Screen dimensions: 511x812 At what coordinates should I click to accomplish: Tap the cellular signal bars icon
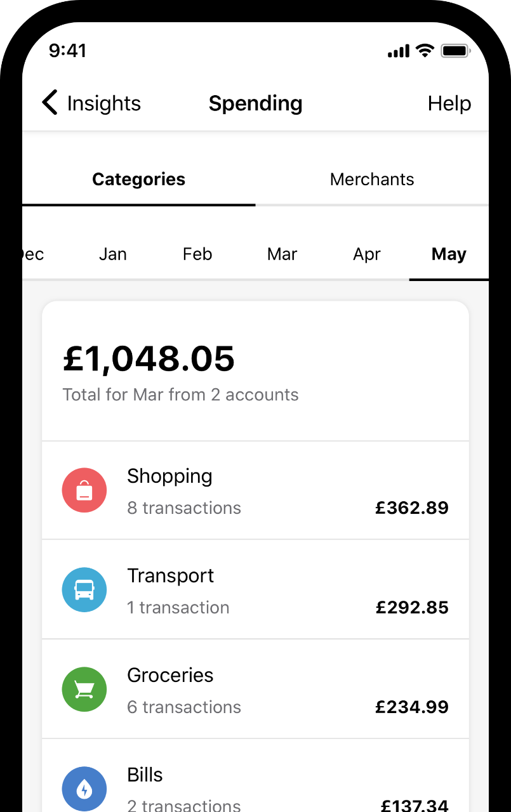[x=399, y=51]
